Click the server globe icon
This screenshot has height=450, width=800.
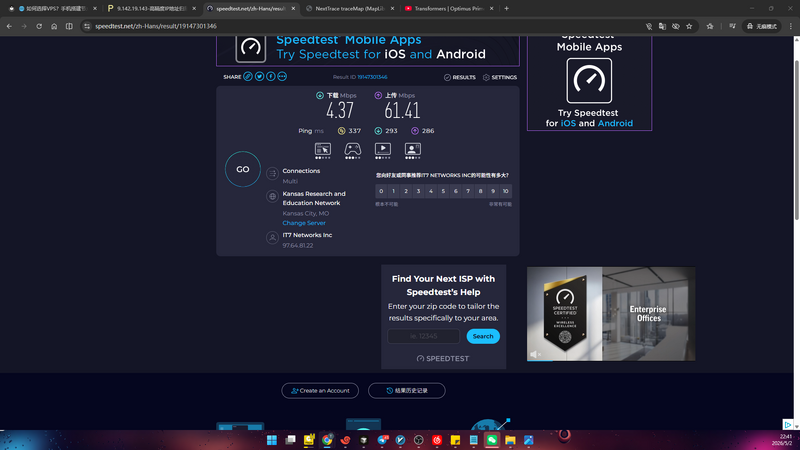(x=272, y=196)
